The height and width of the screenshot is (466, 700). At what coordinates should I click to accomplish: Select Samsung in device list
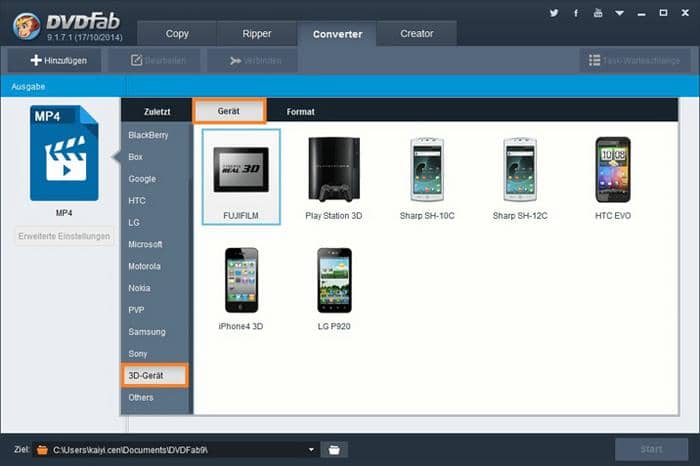[147, 332]
